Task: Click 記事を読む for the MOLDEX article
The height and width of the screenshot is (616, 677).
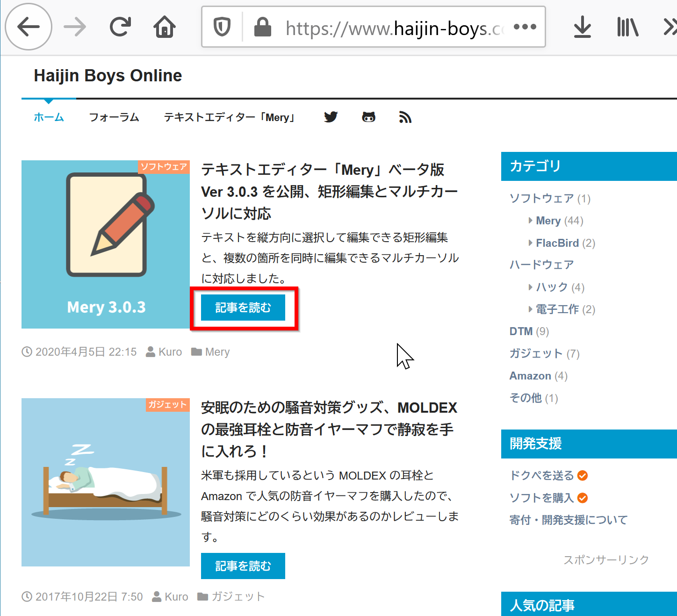Action: (243, 566)
